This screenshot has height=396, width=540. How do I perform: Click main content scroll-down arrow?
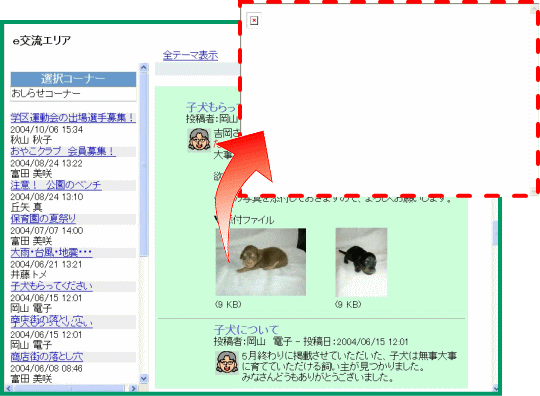496,388
